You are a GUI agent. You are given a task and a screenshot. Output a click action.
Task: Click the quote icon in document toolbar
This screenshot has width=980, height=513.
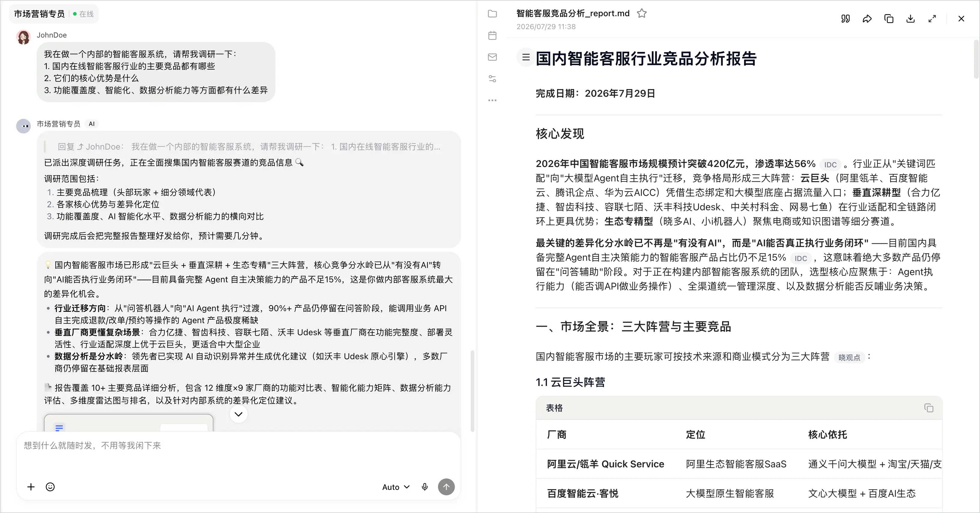[845, 19]
